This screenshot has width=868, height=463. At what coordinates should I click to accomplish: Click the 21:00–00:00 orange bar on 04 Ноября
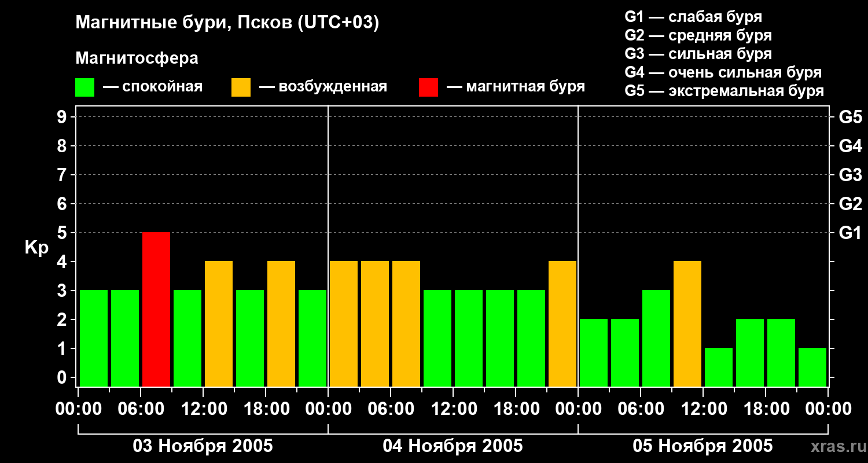[x=562, y=324]
